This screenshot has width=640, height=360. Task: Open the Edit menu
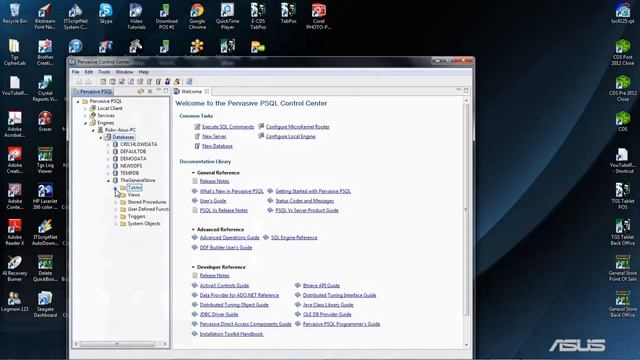tap(89, 72)
